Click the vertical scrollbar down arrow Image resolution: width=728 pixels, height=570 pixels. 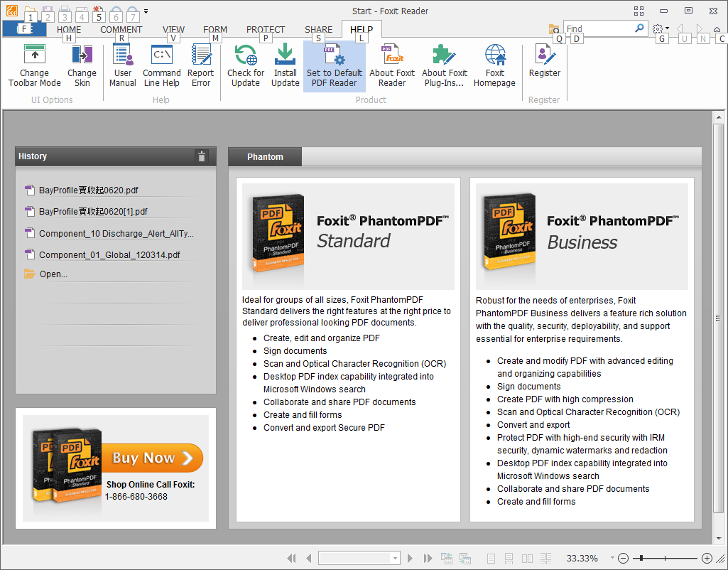click(x=718, y=539)
